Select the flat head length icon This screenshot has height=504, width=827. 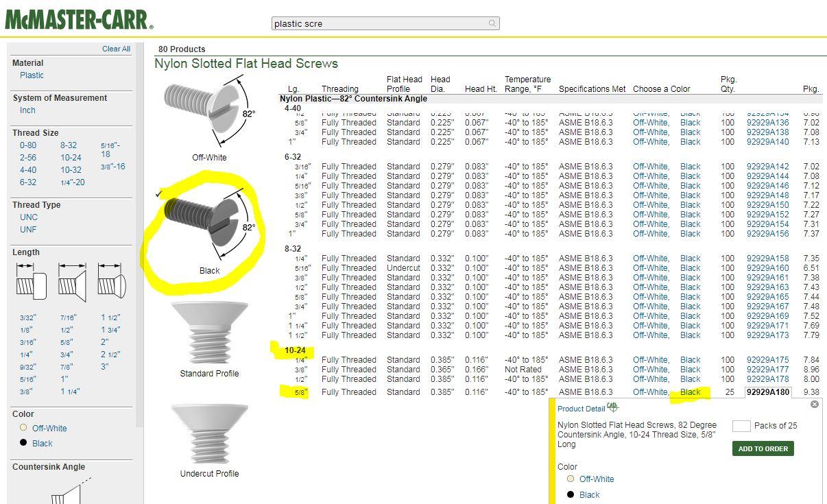[x=72, y=283]
